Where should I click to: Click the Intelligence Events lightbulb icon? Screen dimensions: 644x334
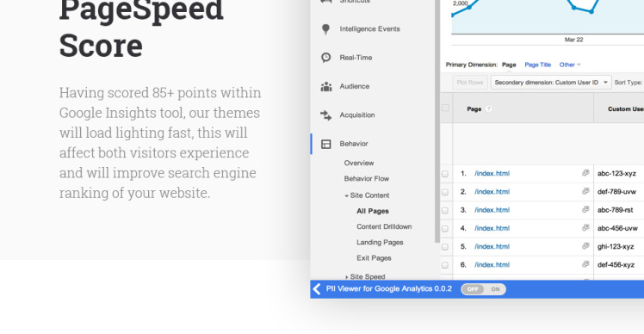pyautogui.click(x=325, y=29)
